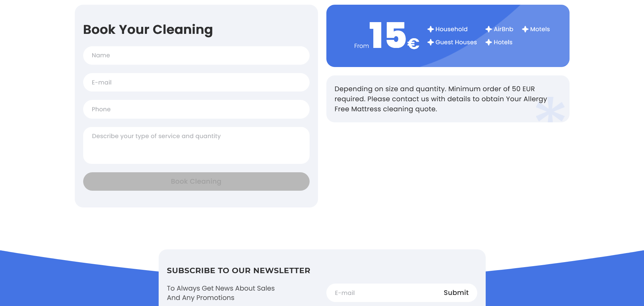Click the Phone input field
This screenshot has height=306, width=644.
coord(196,109)
